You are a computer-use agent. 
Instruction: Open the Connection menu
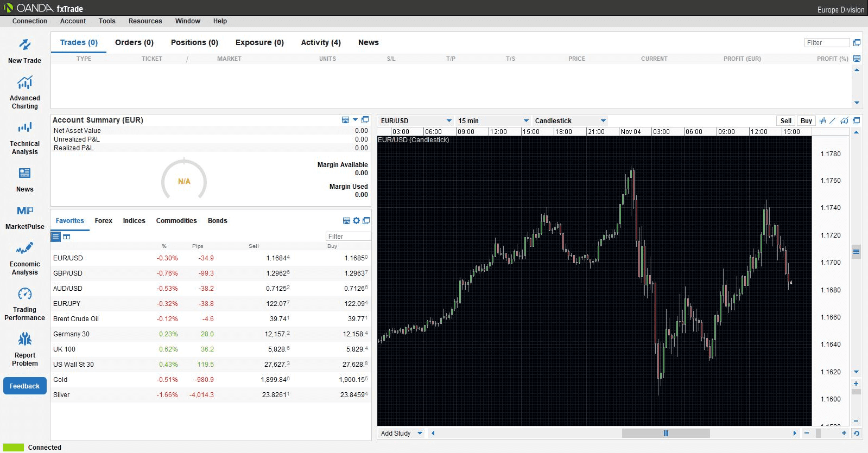(x=30, y=21)
